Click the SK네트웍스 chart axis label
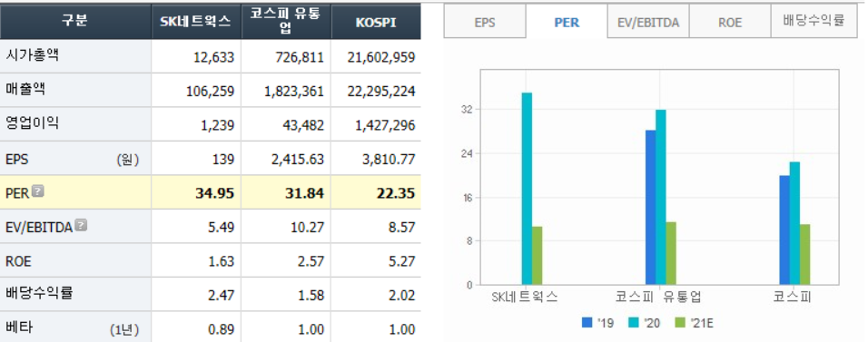The height and width of the screenshot is (342, 868). pyautogui.click(x=525, y=297)
